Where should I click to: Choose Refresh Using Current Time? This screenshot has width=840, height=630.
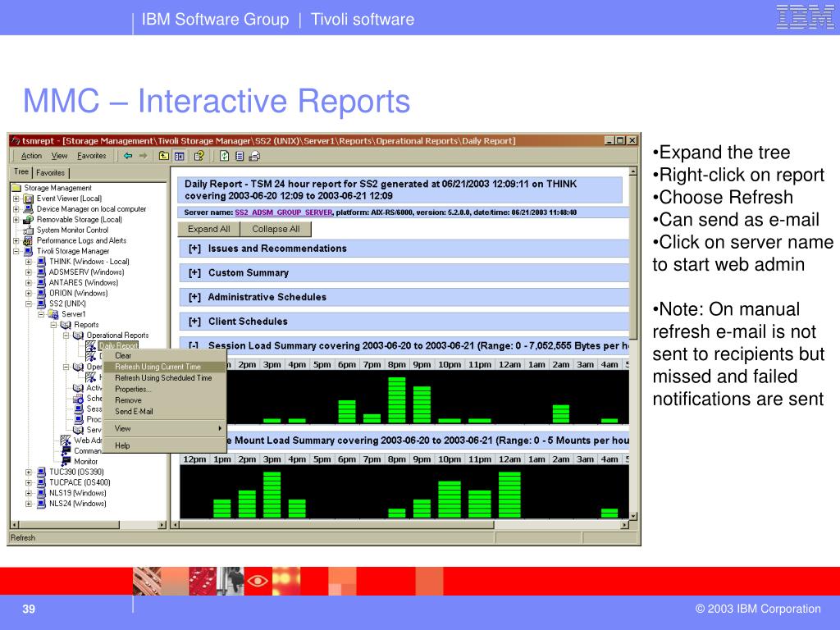coord(163,367)
